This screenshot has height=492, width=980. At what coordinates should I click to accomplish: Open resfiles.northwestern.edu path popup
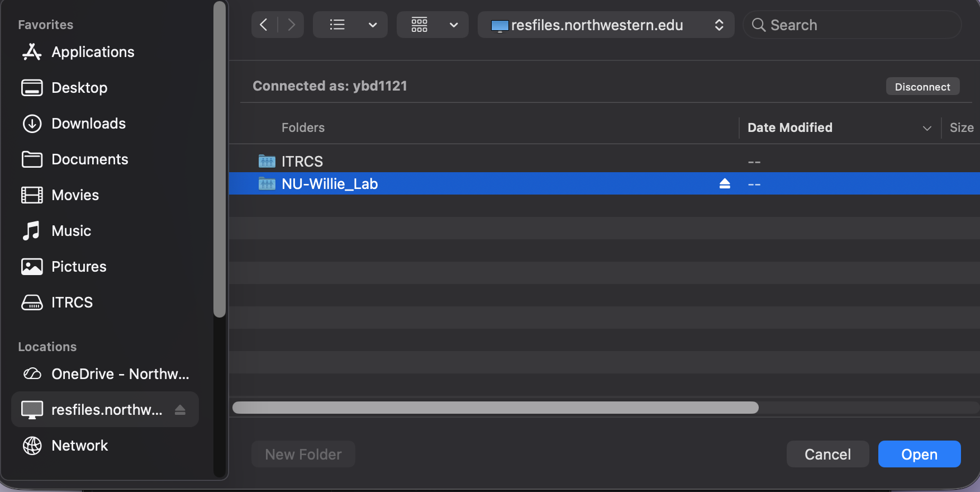click(606, 25)
